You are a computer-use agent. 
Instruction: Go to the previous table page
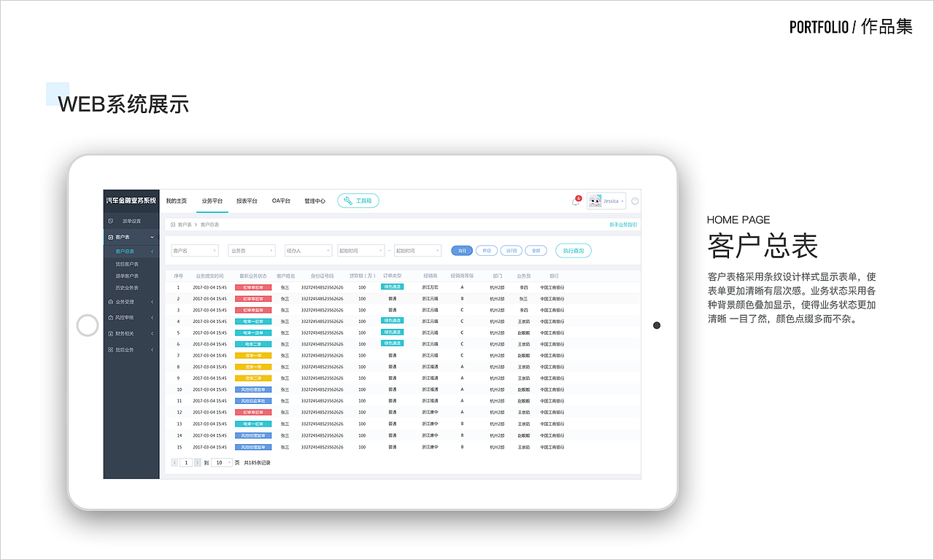click(174, 462)
